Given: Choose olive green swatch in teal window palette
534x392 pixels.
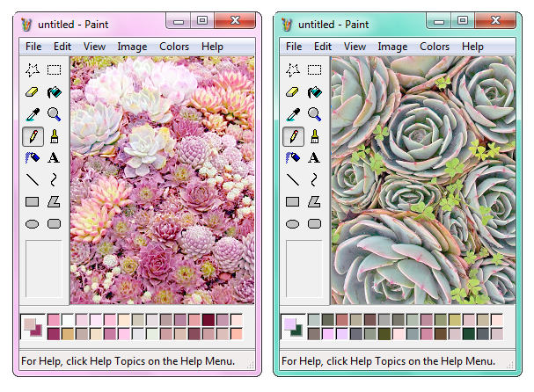Looking at the screenshot, I should click(384, 334).
